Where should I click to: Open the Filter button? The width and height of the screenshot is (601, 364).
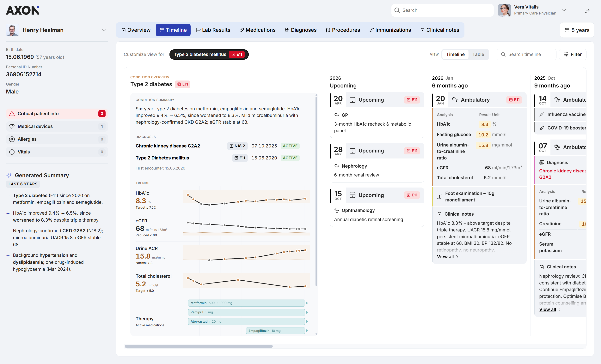point(573,54)
